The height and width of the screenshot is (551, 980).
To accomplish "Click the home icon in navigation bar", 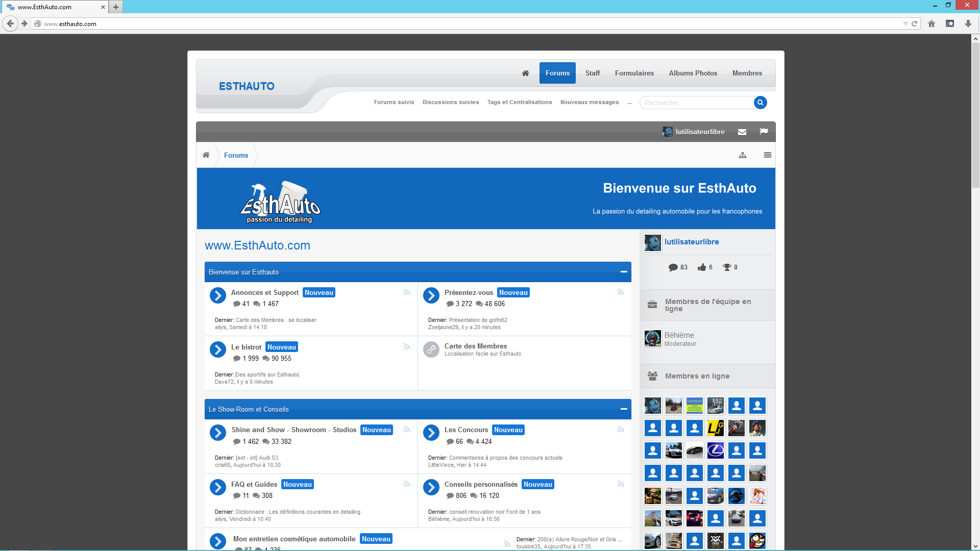I will tap(525, 73).
